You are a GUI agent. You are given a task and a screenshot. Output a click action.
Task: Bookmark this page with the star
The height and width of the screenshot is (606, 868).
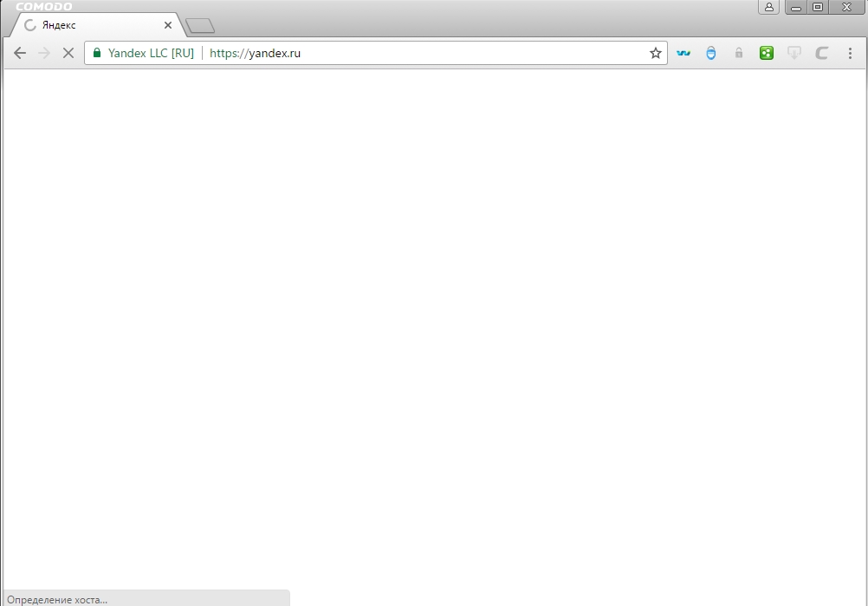[x=656, y=53]
